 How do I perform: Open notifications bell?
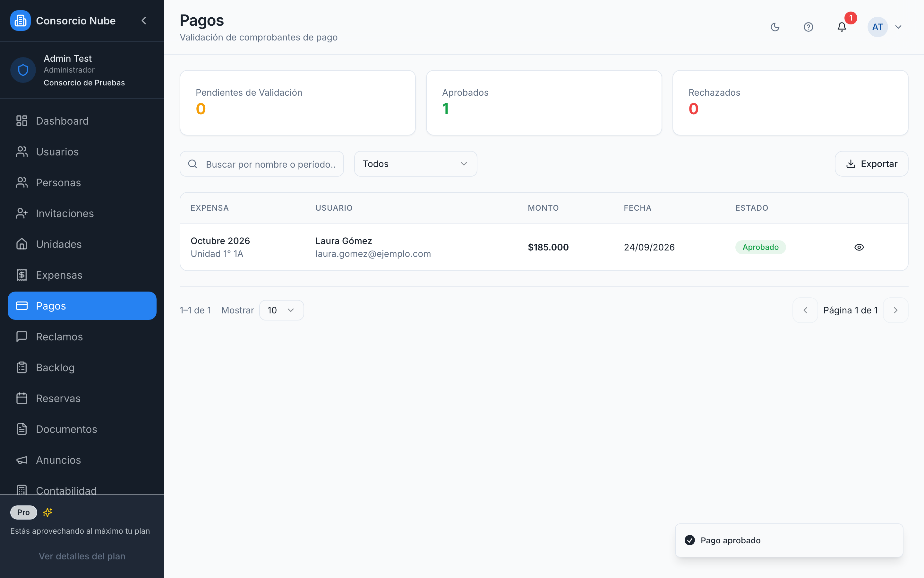pos(842,27)
